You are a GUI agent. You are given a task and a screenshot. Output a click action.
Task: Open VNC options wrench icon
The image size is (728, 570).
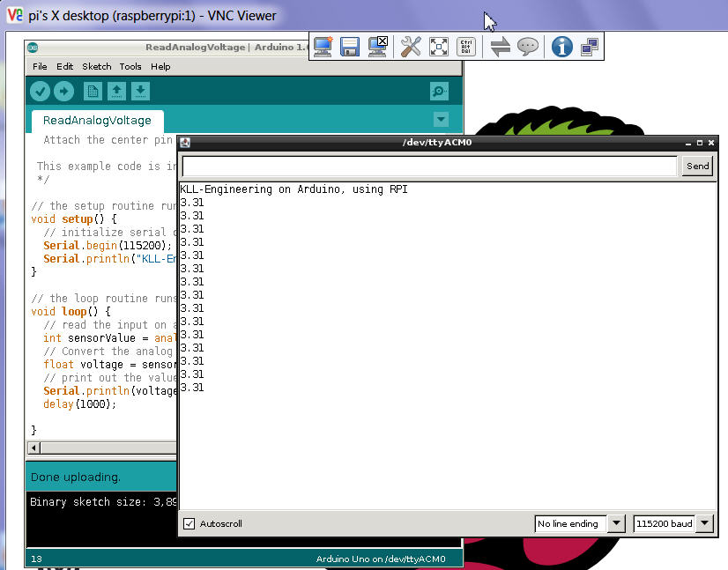tap(411, 47)
